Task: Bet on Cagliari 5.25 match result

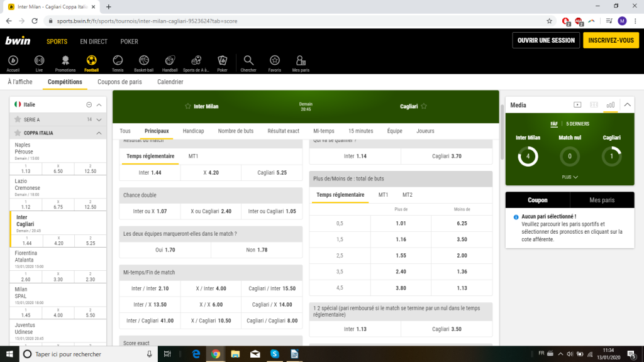Action: pyautogui.click(x=272, y=172)
